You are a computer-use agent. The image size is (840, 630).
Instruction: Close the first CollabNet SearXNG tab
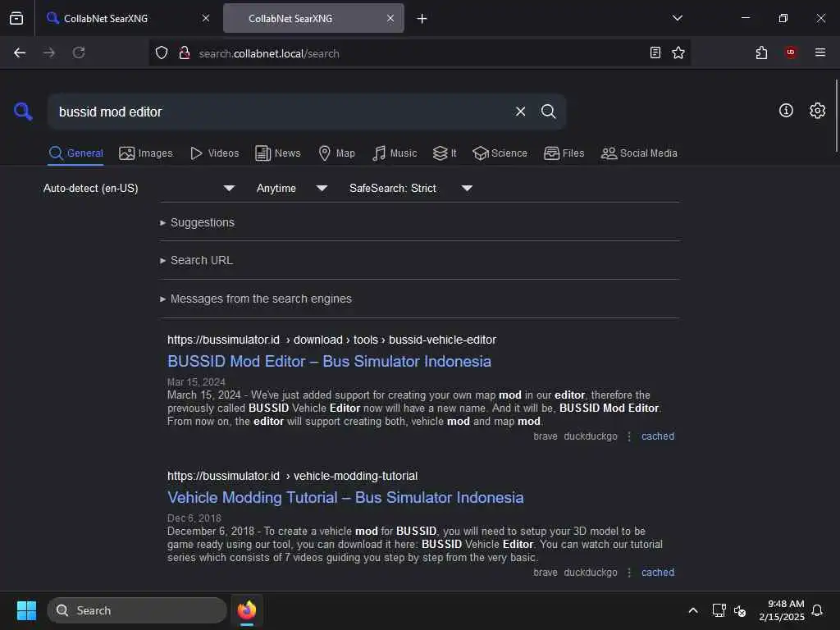click(206, 18)
